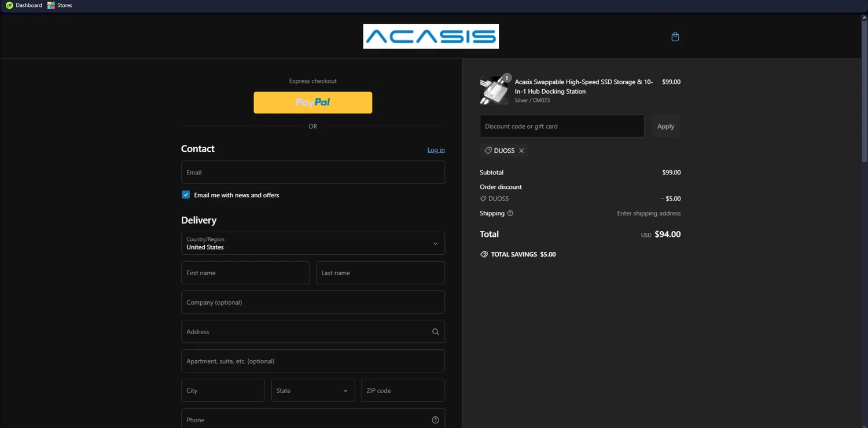The image size is (868, 428).
Task: Click the Silver / CM073 variant text
Action: click(x=532, y=100)
